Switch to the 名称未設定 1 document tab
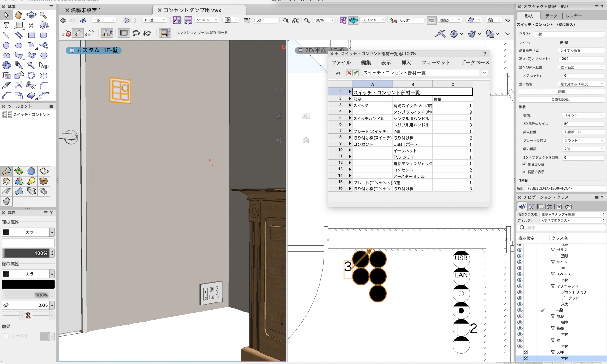The height and width of the screenshot is (364, 607). pyautogui.click(x=86, y=10)
